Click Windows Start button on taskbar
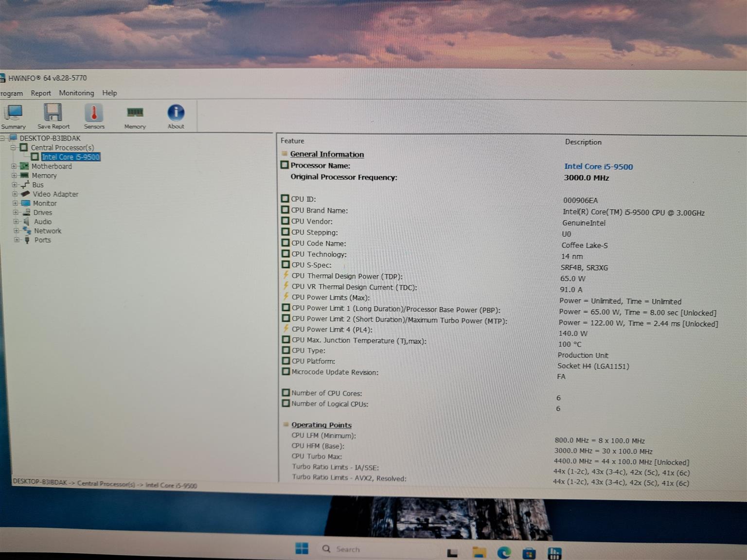The height and width of the screenshot is (560, 747). point(302,548)
